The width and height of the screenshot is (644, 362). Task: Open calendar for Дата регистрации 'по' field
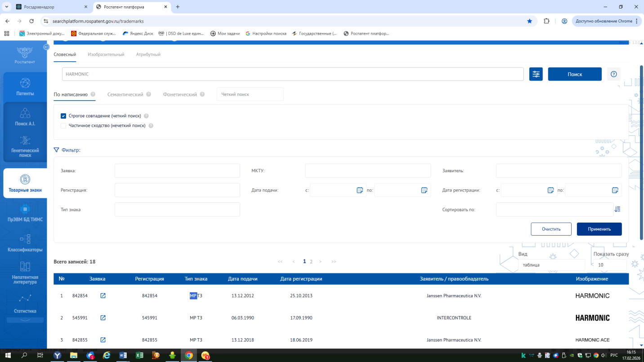tap(615, 190)
